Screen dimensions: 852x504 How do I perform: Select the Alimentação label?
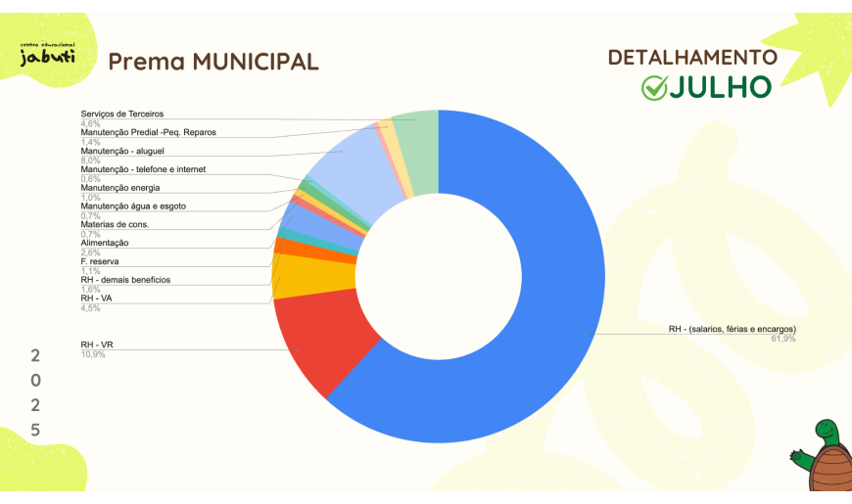(104, 243)
